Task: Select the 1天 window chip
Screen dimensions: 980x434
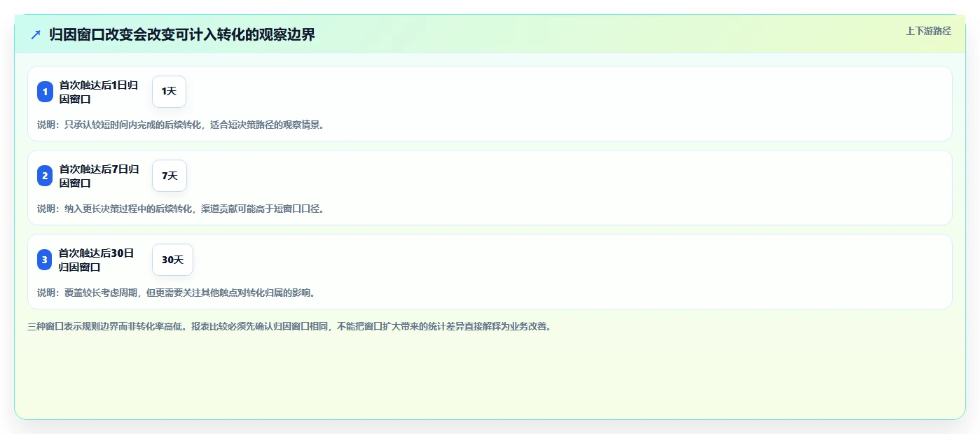Action: point(169,92)
